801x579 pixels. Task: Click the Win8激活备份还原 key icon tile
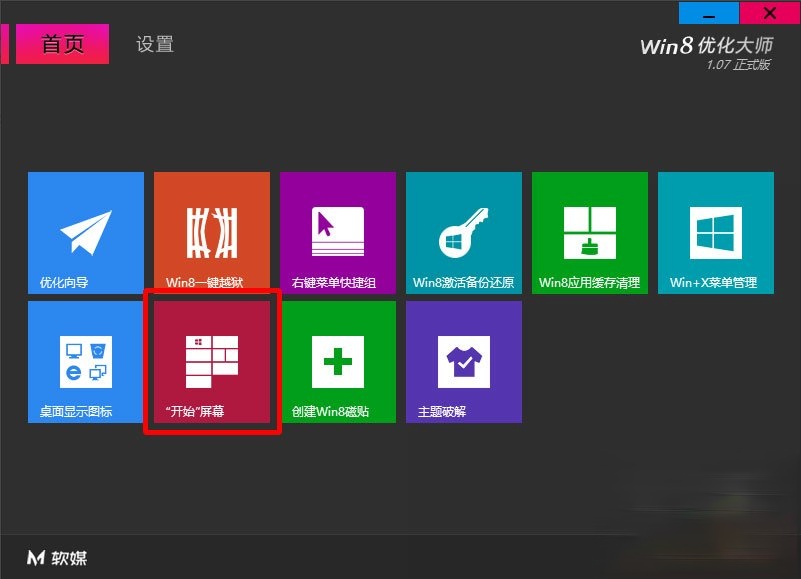coord(463,232)
